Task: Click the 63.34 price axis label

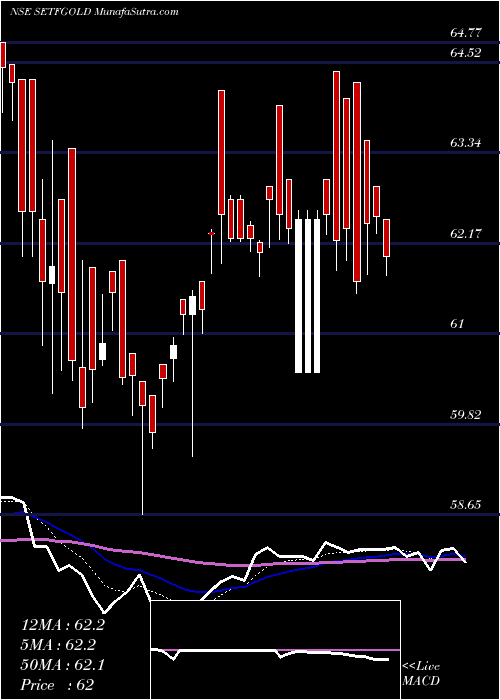Action: click(x=466, y=143)
